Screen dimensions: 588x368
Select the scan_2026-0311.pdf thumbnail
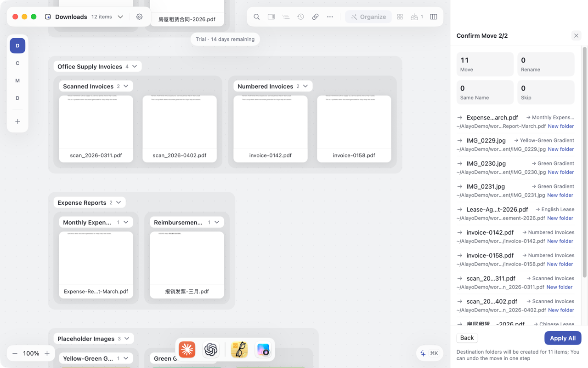pos(96,129)
